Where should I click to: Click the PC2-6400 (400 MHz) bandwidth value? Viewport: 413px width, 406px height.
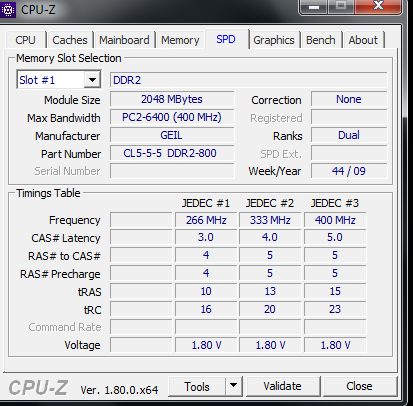pyautogui.click(x=172, y=117)
